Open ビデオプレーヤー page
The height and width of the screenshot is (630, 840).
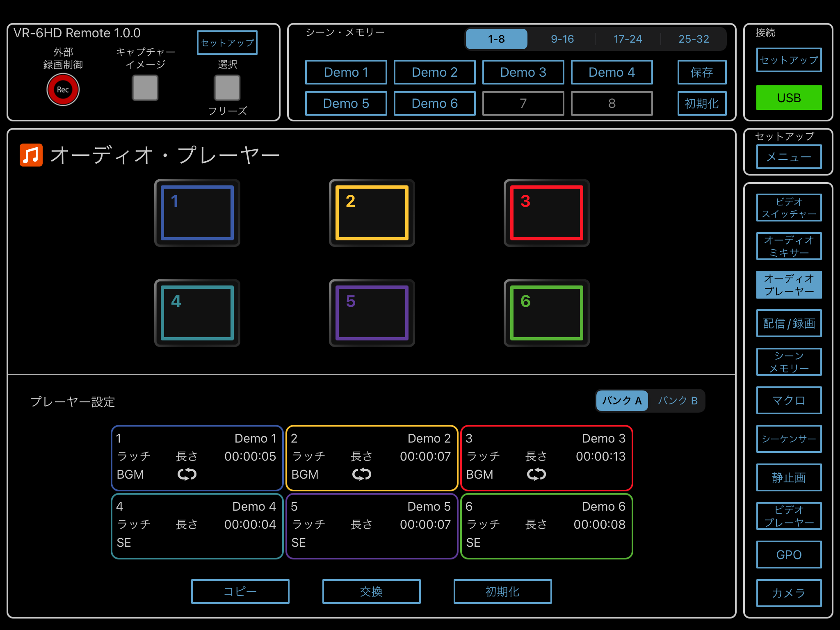(789, 516)
